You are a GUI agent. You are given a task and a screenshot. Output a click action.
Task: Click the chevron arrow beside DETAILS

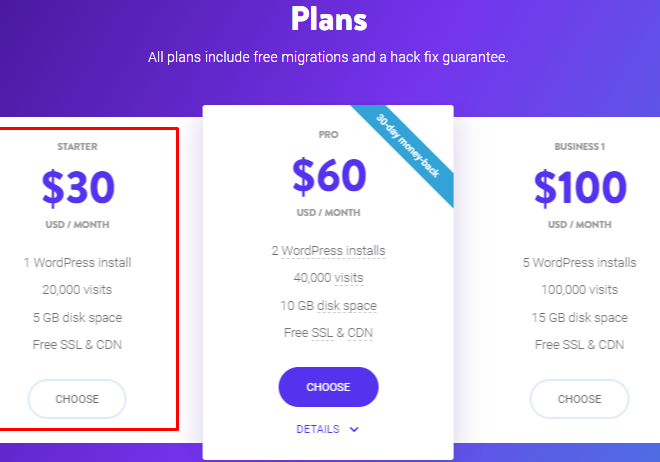point(354,430)
